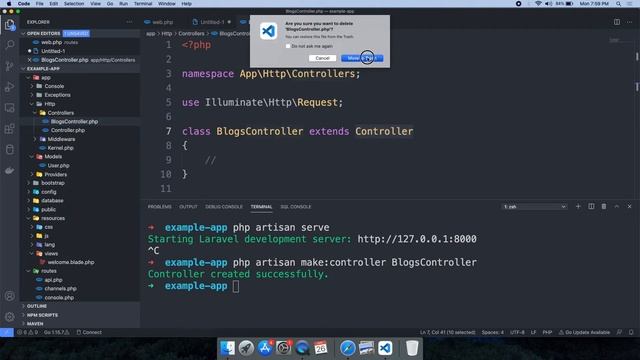Check the Do not ask me again box

tap(288, 46)
